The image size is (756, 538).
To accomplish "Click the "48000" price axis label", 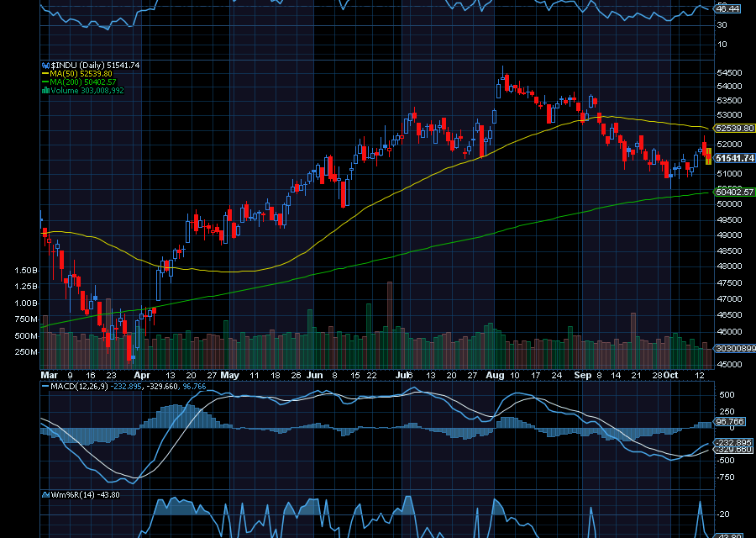I will click(x=729, y=266).
